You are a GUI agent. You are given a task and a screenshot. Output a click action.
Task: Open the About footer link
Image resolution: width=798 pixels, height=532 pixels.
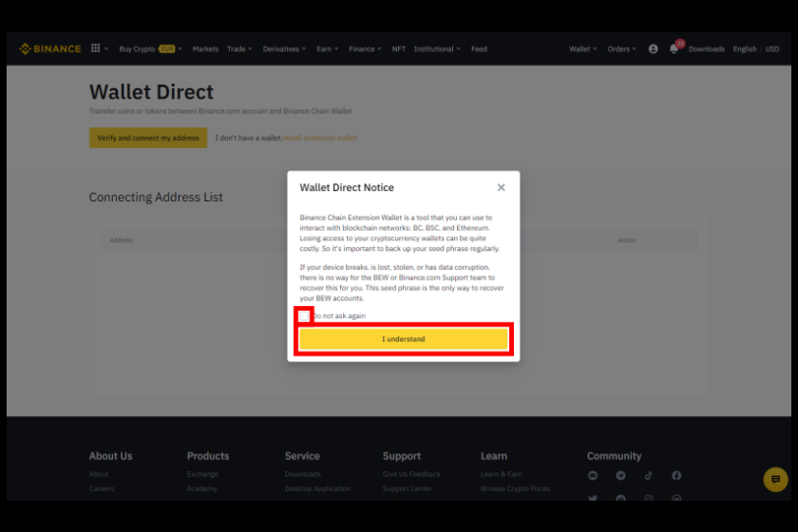click(99, 474)
